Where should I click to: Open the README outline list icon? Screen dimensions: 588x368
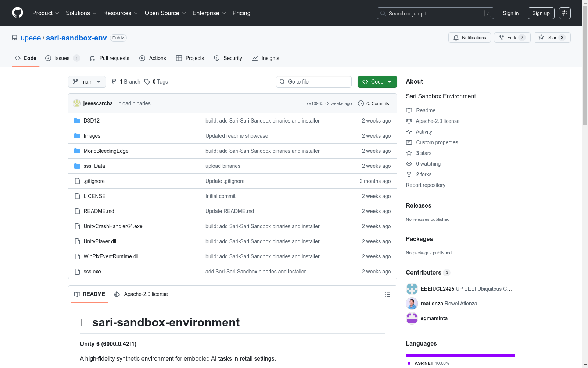(387, 294)
